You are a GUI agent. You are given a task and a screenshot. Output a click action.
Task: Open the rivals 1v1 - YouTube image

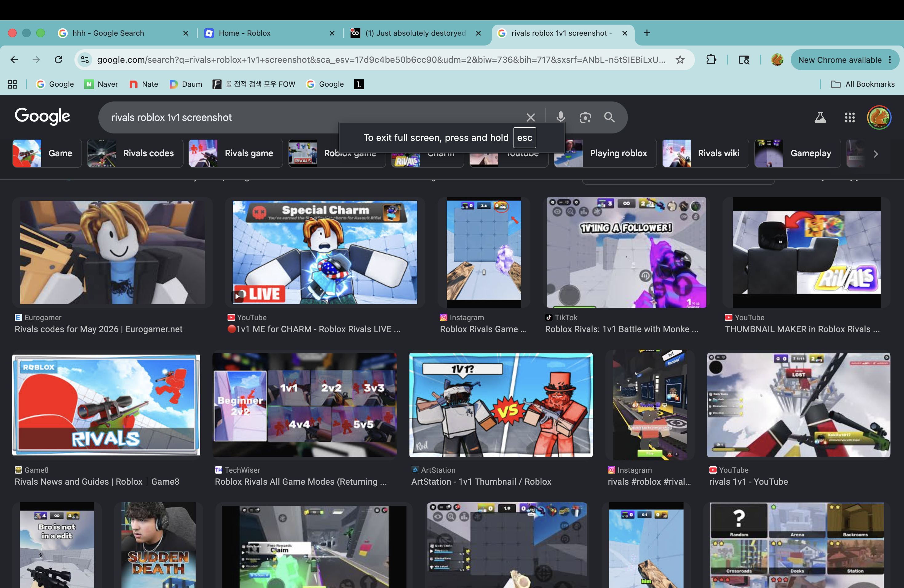799,405
